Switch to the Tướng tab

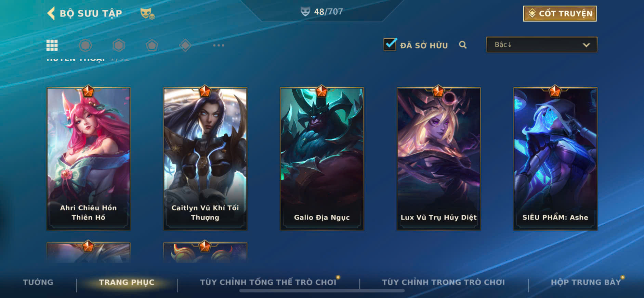point(38,282)
